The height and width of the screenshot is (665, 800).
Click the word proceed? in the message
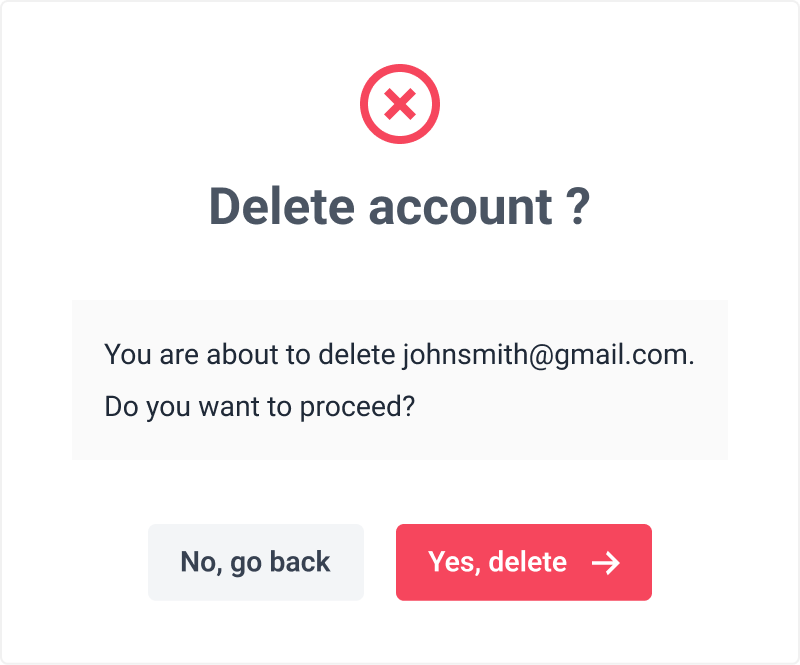pyautogui.click(x=357, y=407)
